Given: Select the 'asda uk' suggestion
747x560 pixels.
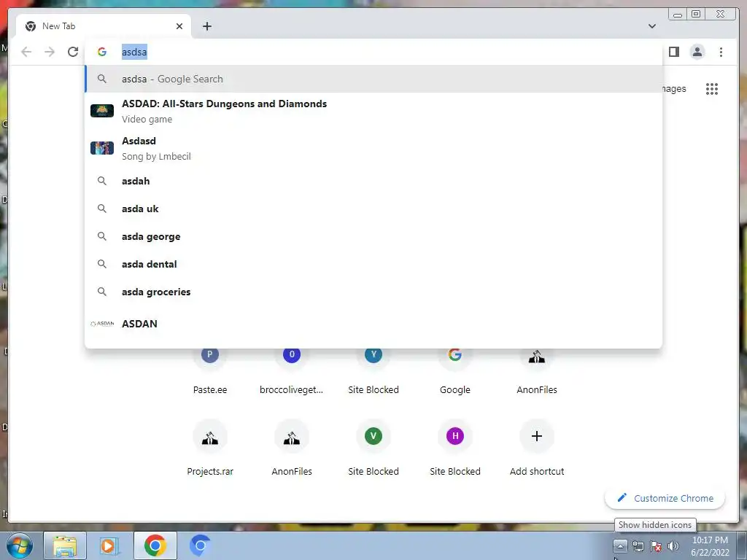Looking at the screenshot, I should [373, 209].
